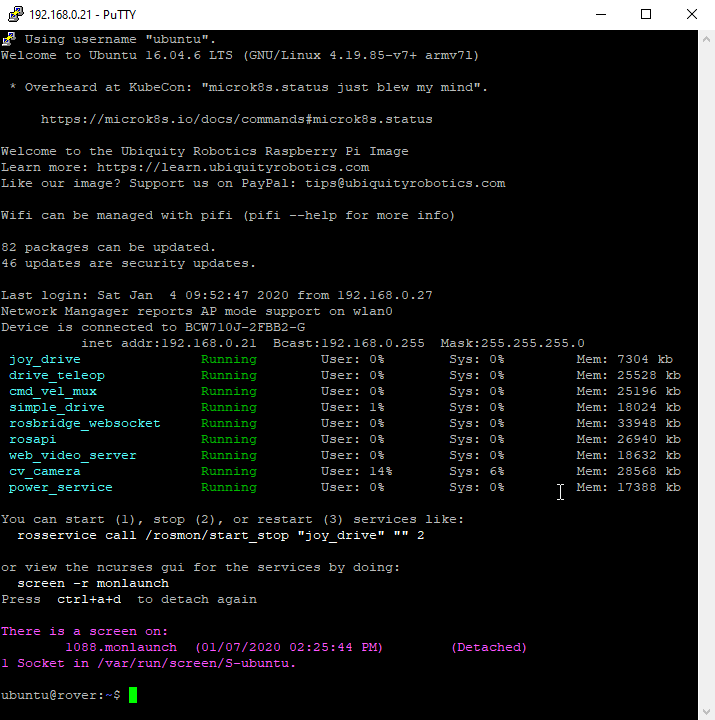Click the joy_drive service name
The width and height of the screenshot is (715, 720).
pos(44,359)
